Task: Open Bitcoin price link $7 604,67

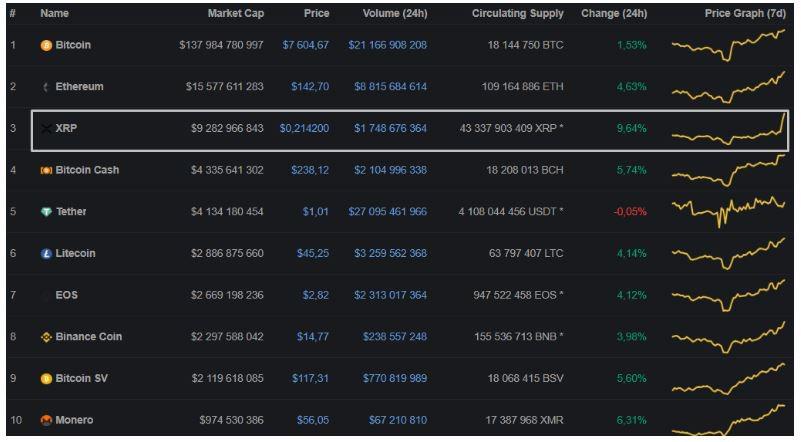Action: [x=305, y=46]
